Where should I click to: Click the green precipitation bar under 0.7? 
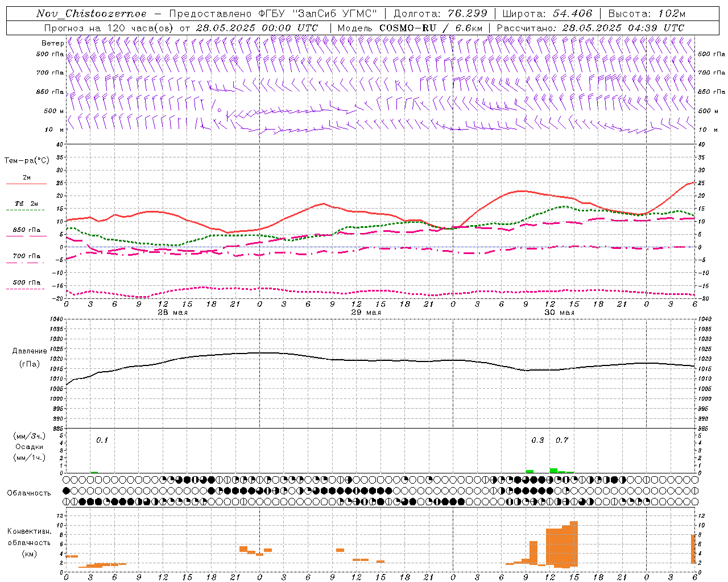click(553, 471)
